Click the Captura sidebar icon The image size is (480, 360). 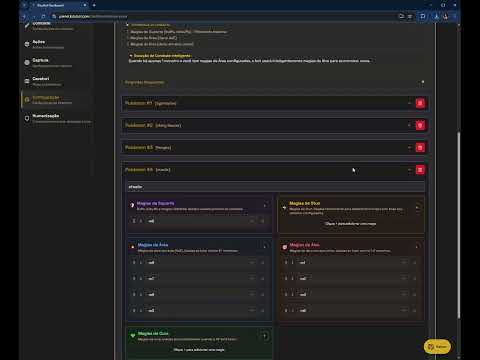tap(27, 62)
